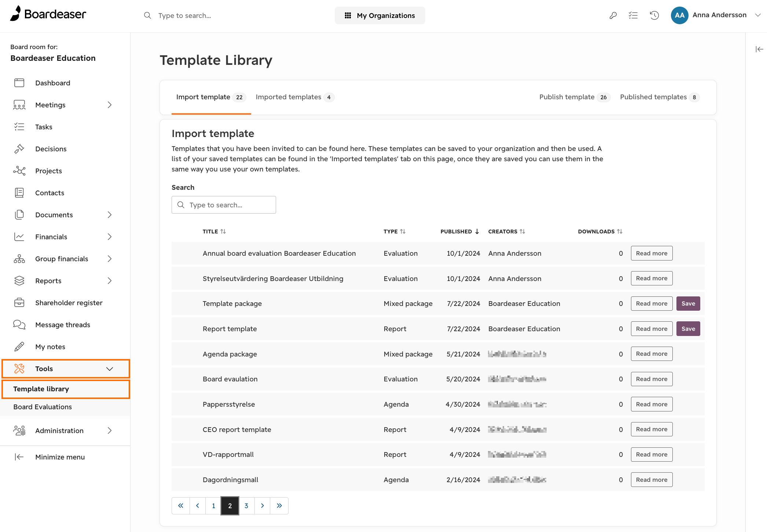Sort table by Title column
Screen dimensions: 767x532
point(214,232)
